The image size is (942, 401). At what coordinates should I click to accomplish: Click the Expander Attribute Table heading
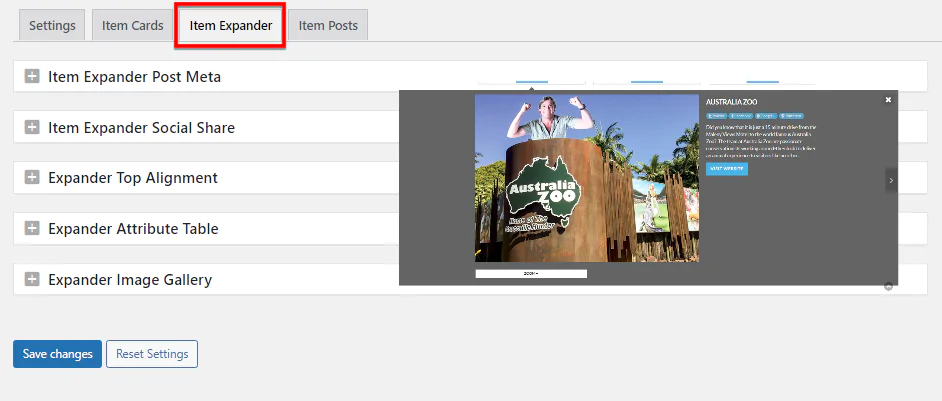tap(133, 229)
